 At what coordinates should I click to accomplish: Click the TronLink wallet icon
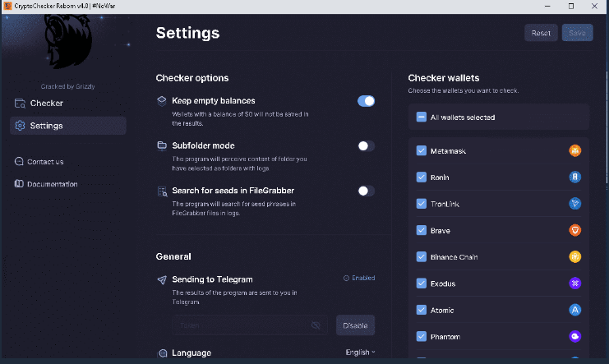click(575, 204)
